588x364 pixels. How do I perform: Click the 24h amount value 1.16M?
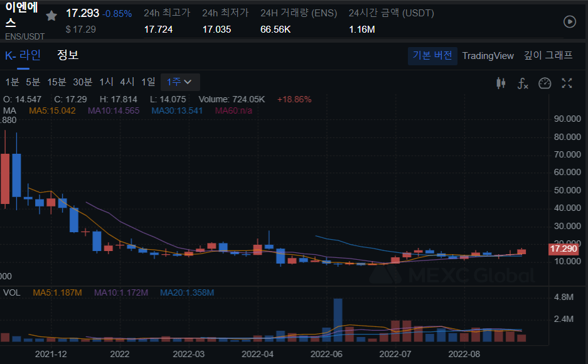point(362,29)
